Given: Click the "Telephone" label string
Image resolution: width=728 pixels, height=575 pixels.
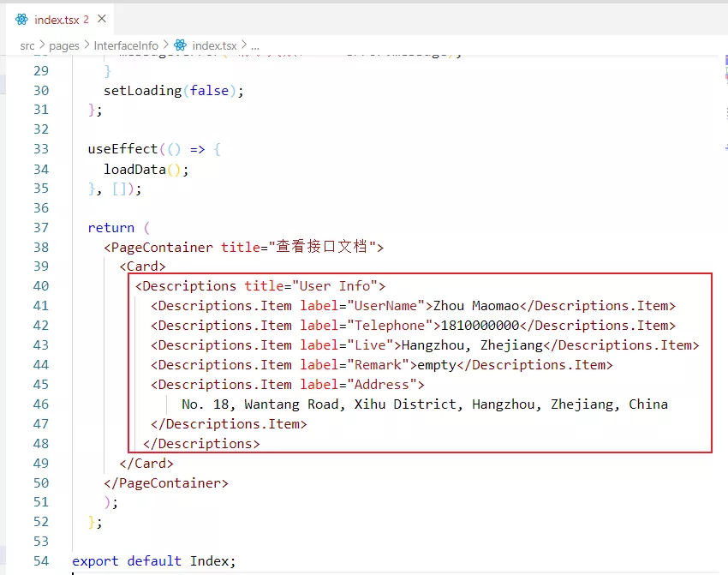Looking at the screenshot, I should 389,325.
